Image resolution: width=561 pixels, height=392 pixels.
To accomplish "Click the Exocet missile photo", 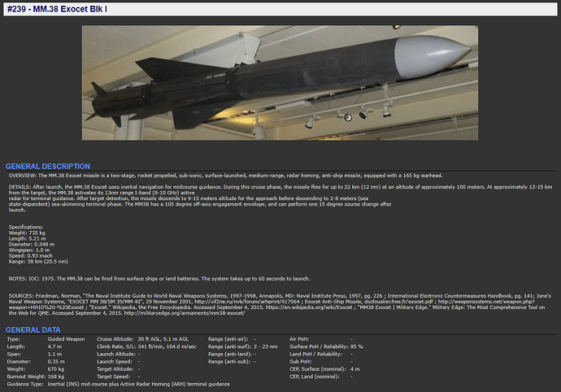I will (280, 83).
